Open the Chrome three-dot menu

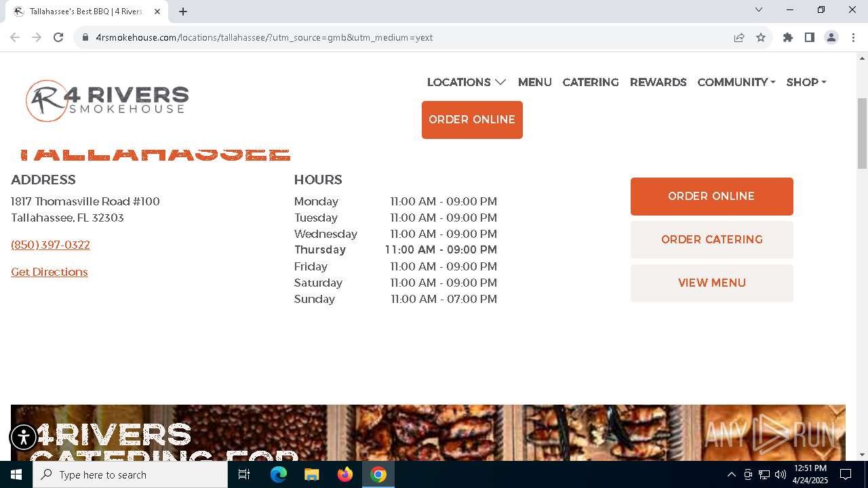point(853,37)
